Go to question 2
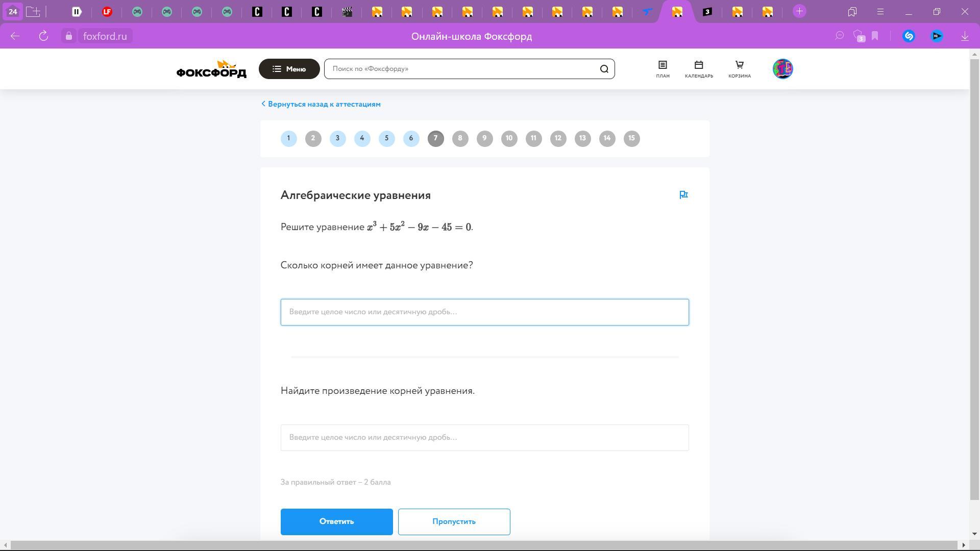The width and height of the screenshot is (980, 551). tap(313, 138)
